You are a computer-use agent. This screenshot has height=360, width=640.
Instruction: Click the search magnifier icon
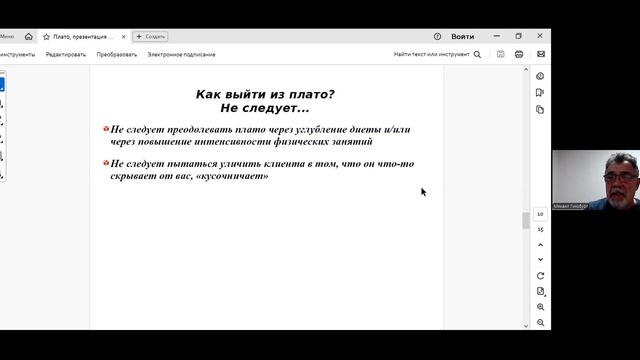click(x=477, y=54)
